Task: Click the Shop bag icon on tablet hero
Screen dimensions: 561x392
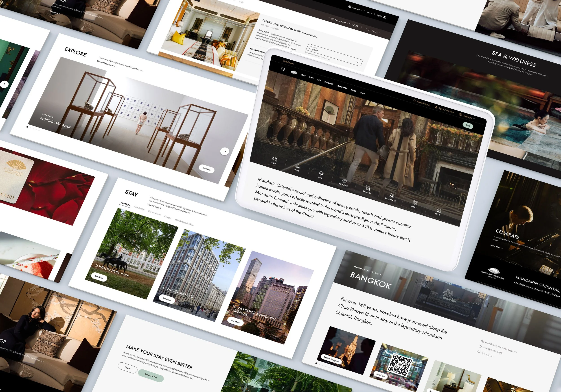Action: point(439,210)
